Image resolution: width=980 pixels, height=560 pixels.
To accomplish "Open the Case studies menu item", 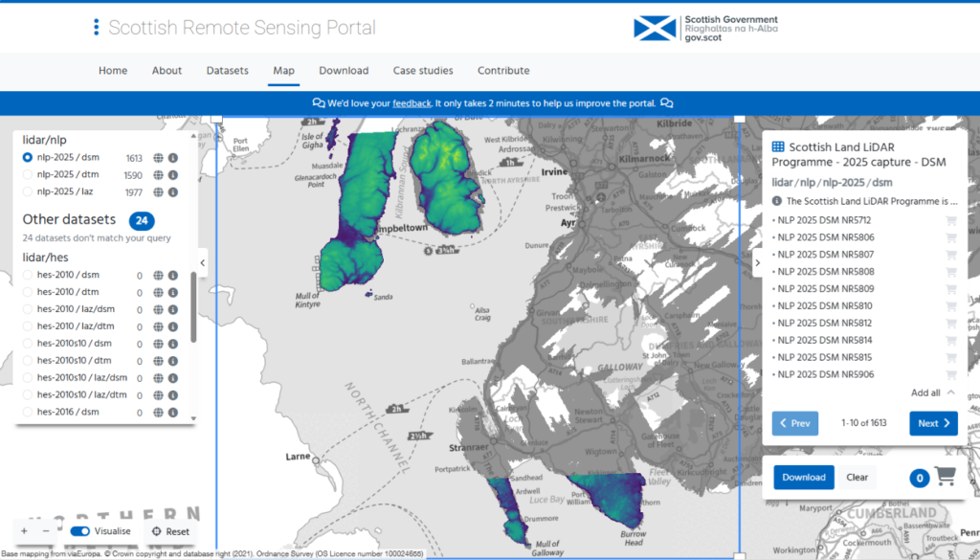I will [423, 70].
